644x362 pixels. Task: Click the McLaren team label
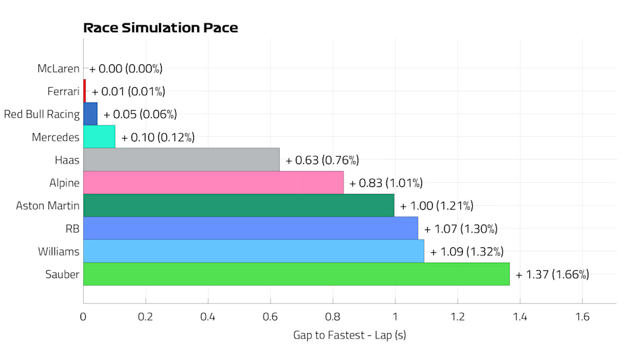(x=58, y=68)
